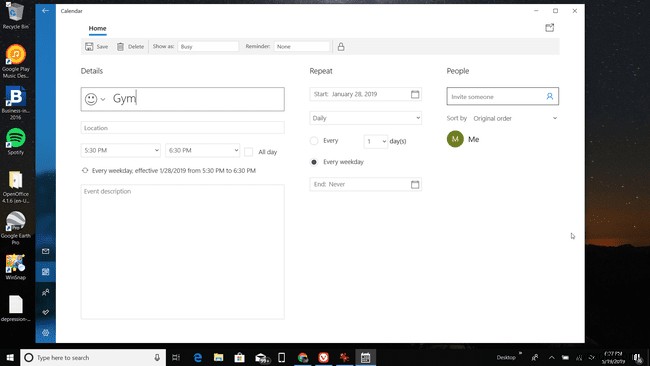Open Settings gear in the sidebar
The height and width of the screenshot is (366, 650).
click(x=46, y=332)
